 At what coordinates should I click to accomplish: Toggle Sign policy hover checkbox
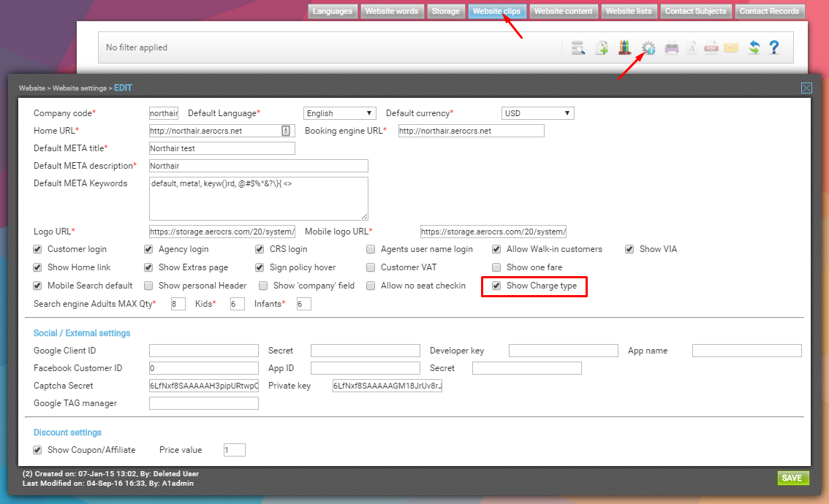click(260, 267)
